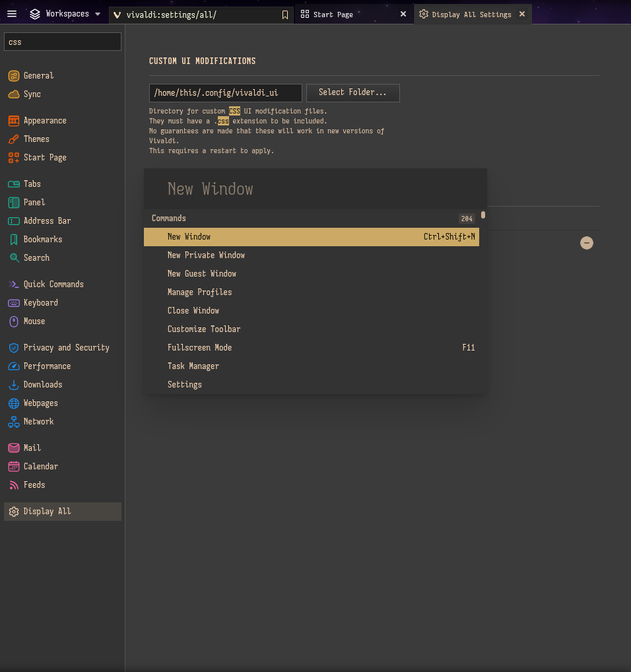The height and width of the screenshot is (672, 631).
Task: Open Privacy and Security shield icon
Action: click(x=14, y=348)
